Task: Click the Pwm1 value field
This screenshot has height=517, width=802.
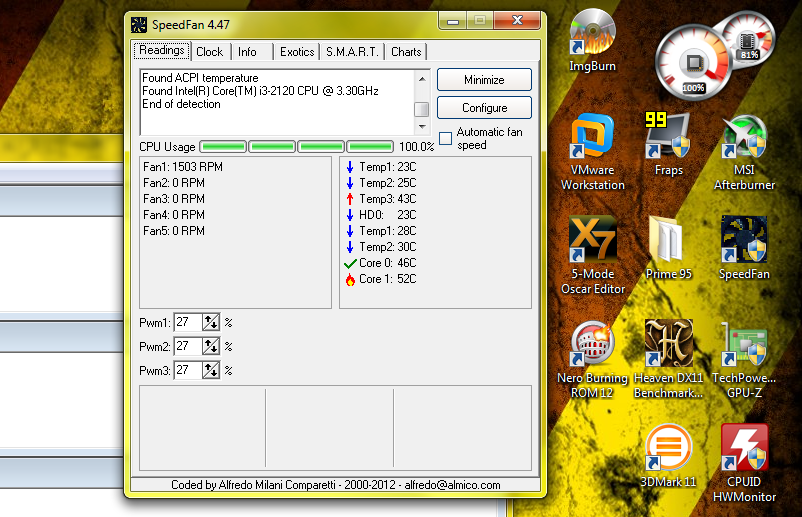Action: click(x=188, y=322)
